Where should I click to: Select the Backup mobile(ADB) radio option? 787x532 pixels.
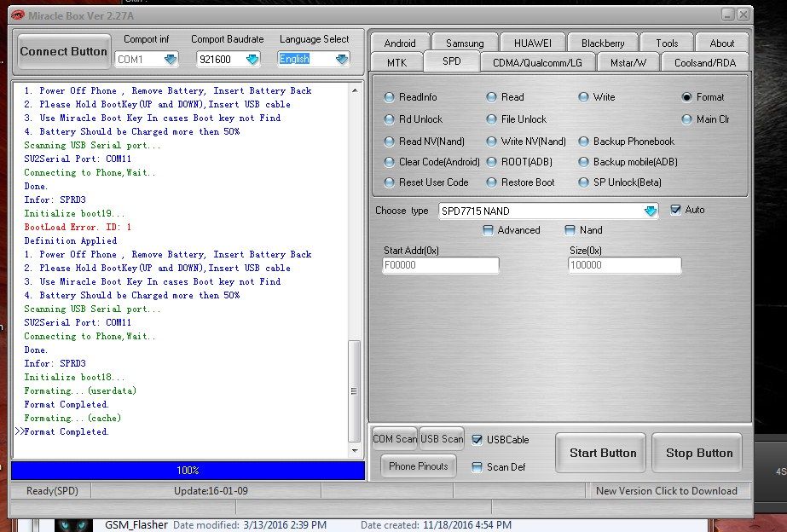pos(583,162)
